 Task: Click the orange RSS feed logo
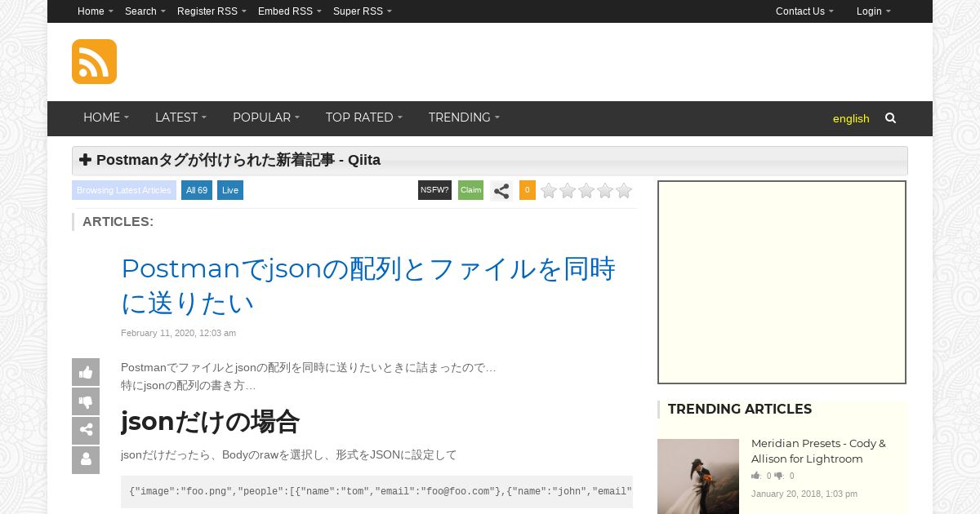point(94,61)
